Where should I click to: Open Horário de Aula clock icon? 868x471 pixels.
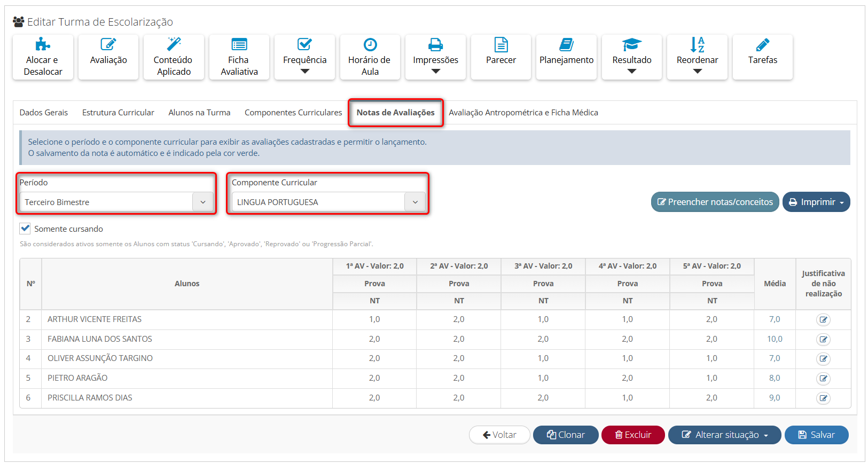[x=370, y=45]
